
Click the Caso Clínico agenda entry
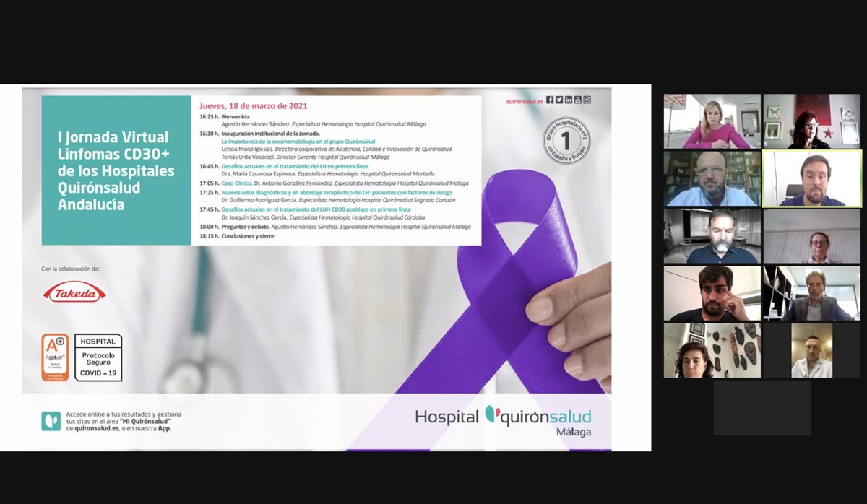pos(237,183)
